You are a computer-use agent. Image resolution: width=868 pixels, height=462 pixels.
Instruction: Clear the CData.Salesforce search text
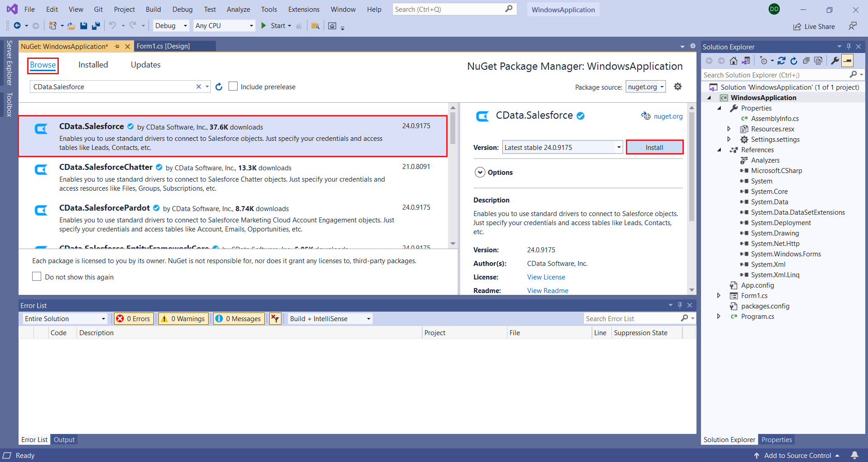pos(198,87)
